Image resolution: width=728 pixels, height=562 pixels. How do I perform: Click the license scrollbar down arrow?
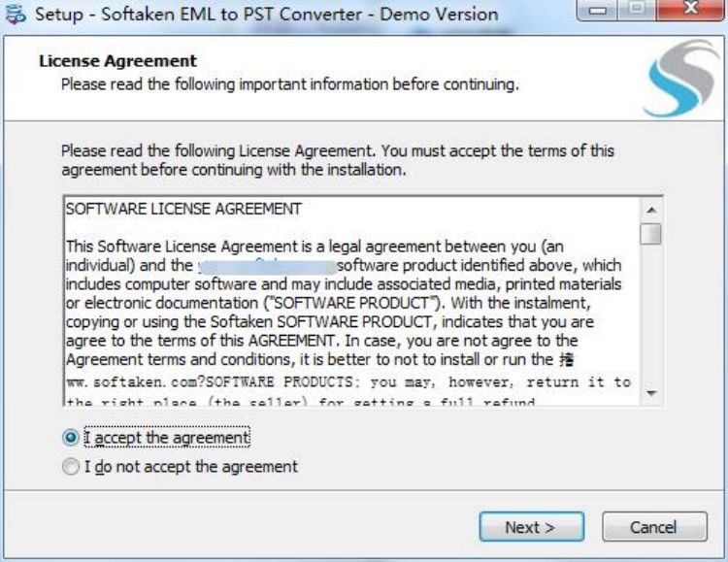[651, 393]
